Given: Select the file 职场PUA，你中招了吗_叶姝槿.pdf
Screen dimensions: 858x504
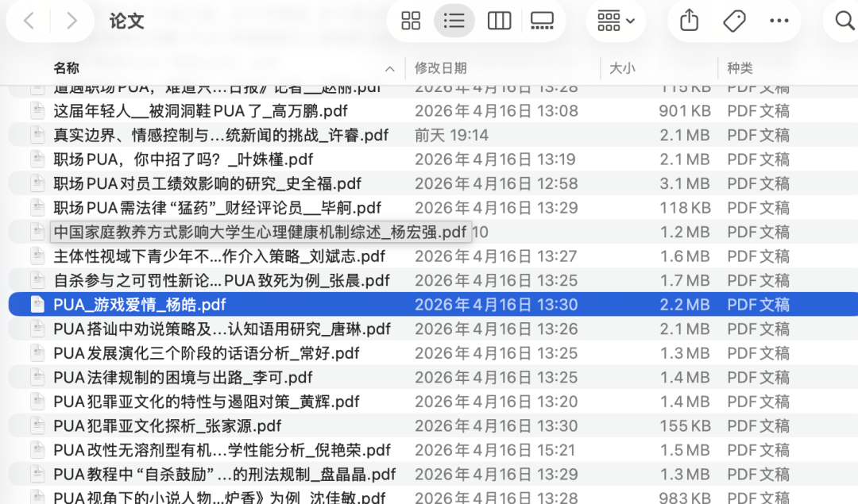Looking at the screenshot, I should pyautogui.click(x=159, y=159).
